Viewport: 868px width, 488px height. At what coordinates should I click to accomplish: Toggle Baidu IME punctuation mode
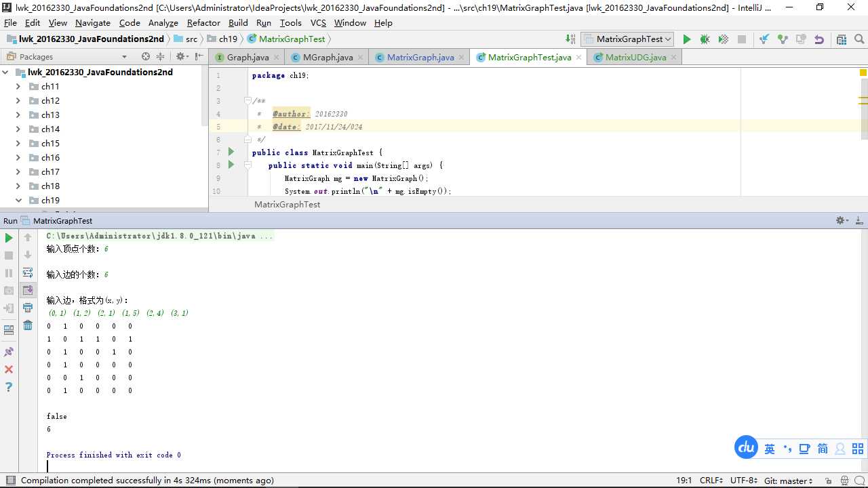coord(787,449)
